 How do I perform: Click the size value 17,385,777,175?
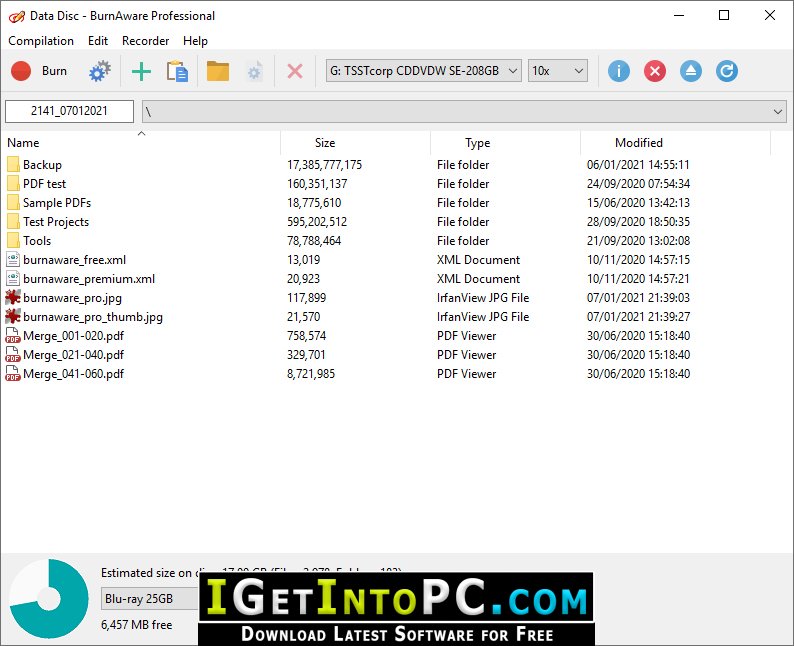click(x=325, y=165)
